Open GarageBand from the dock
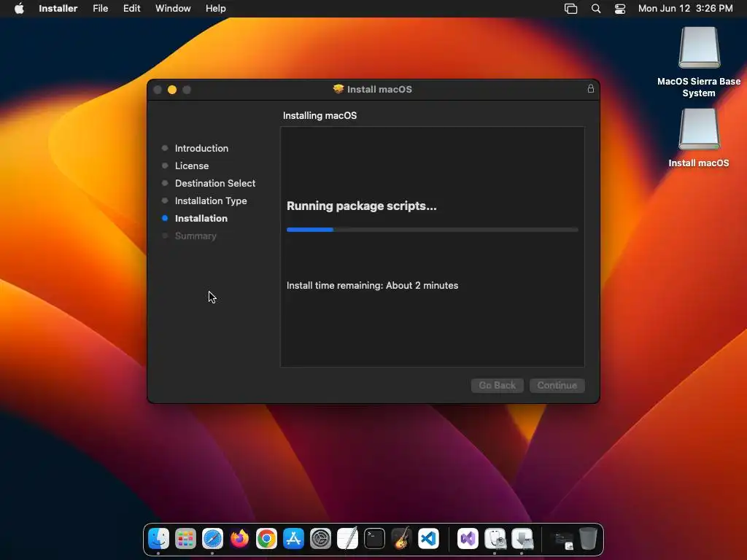The image size is (747, 560). click(x=402, y=539)
